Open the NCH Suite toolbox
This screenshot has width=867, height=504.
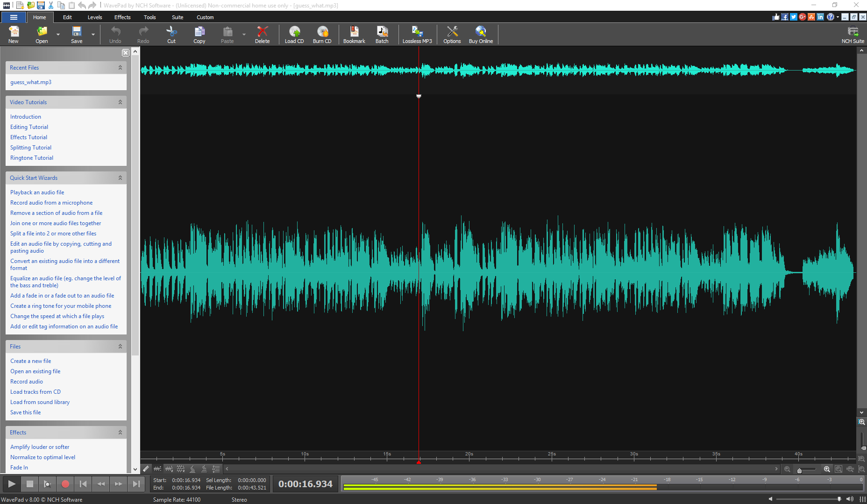coord(853,35)
